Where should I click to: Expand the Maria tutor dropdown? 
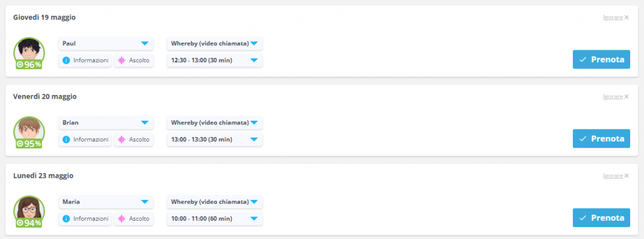[106, 202]
